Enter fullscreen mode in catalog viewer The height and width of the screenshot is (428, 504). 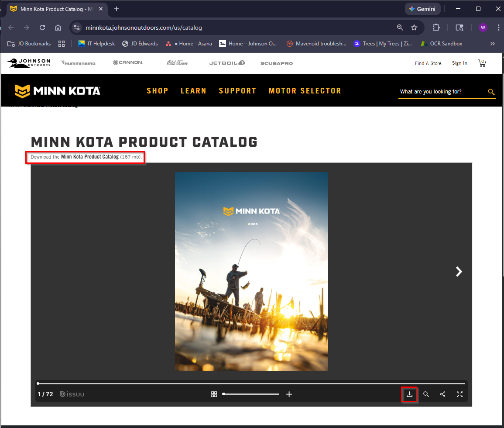click(459, 394)
